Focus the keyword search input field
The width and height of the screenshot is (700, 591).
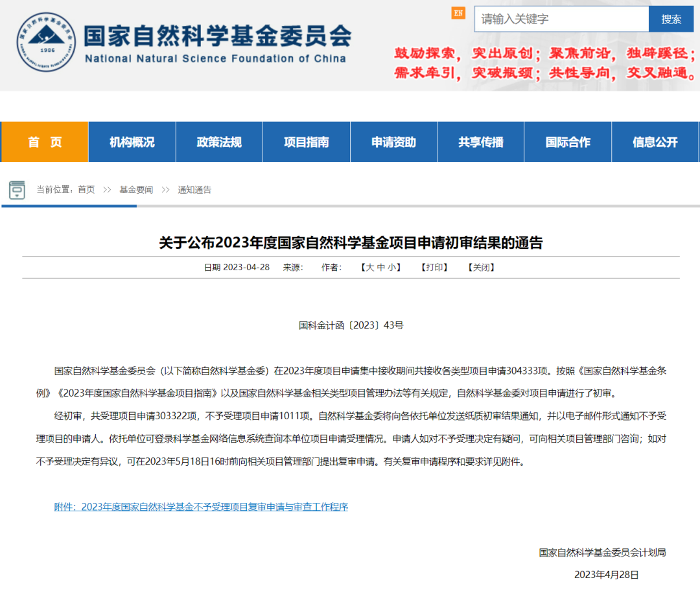coord(561,19)
